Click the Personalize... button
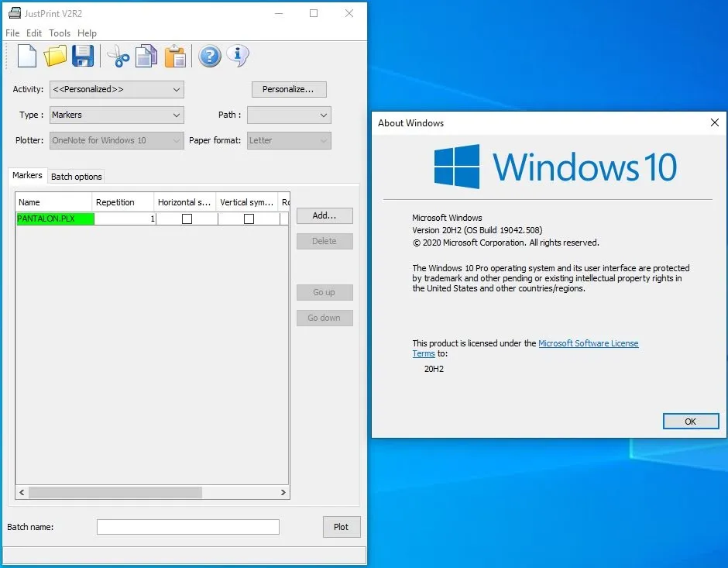 point(288,89)
